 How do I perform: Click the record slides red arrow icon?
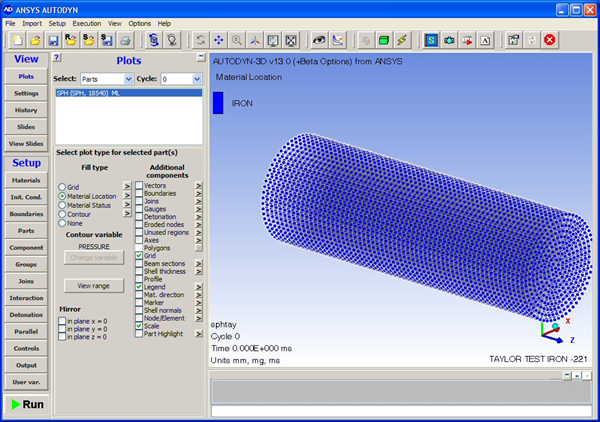[x=467, y=40]
